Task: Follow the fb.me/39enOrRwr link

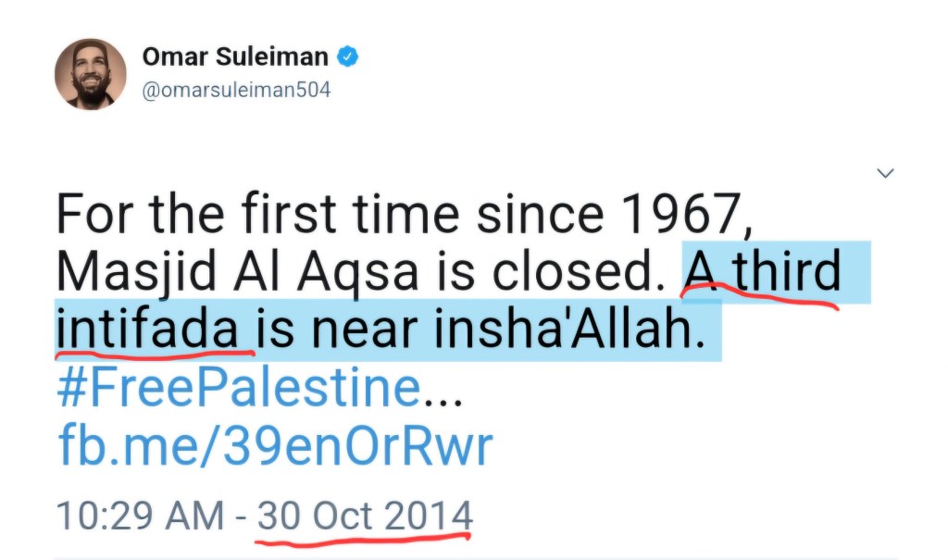Action: tap(275, 448)
